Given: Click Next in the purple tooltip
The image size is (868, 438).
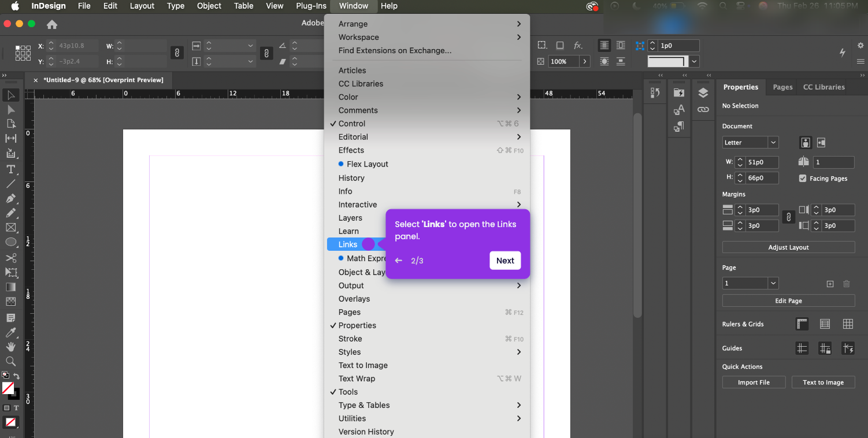Looking at the screenshot, I should tap(505, 261).
